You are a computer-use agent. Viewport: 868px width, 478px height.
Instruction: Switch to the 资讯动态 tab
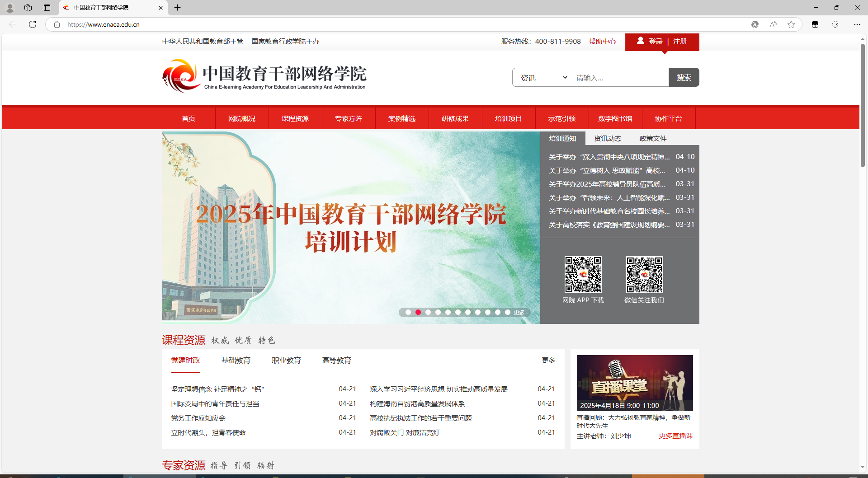[x=608, y=138]
